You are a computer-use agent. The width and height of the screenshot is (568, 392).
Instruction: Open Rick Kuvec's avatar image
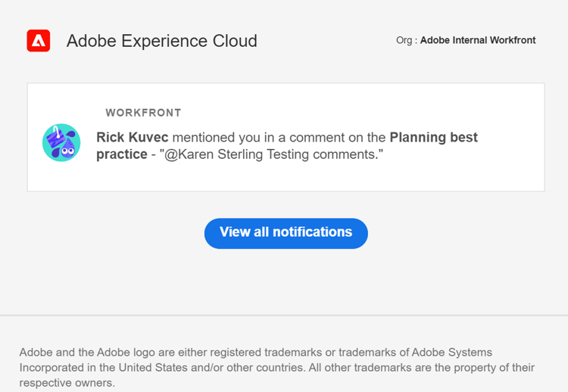point(61,143)
